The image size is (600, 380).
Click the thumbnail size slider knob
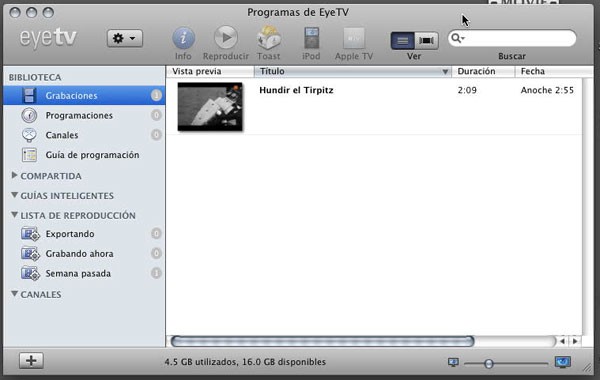click(x=489, y=363)
